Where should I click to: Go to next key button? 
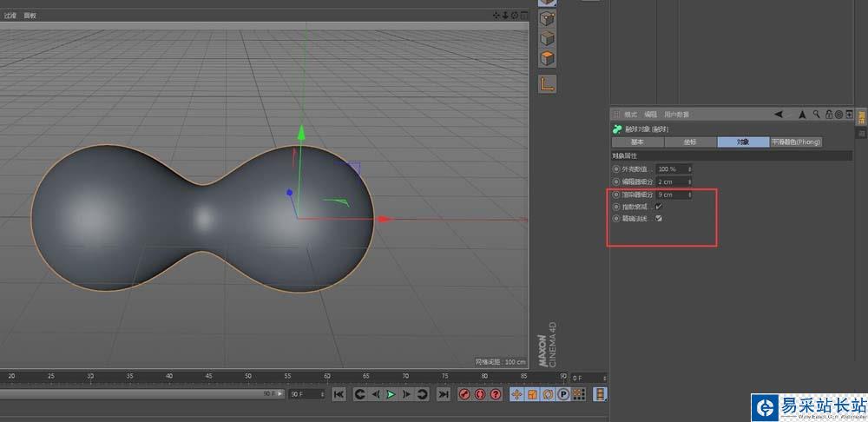423,394
